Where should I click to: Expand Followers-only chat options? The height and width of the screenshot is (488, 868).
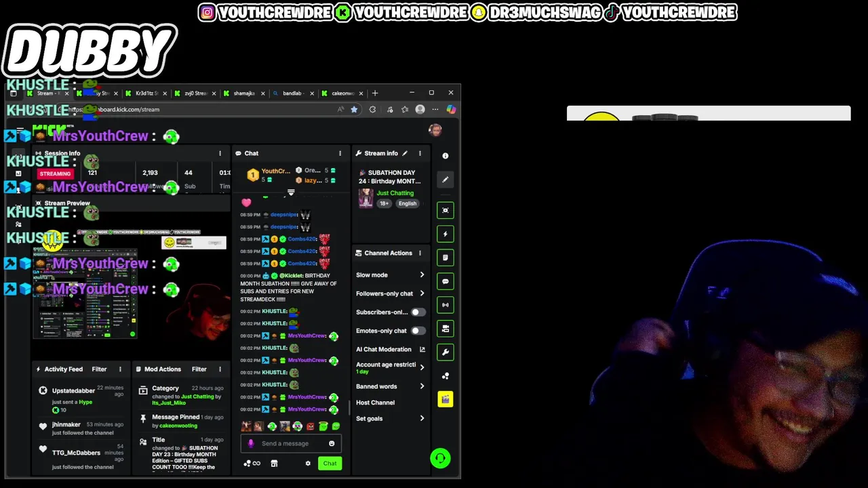[x=422, y=293]
